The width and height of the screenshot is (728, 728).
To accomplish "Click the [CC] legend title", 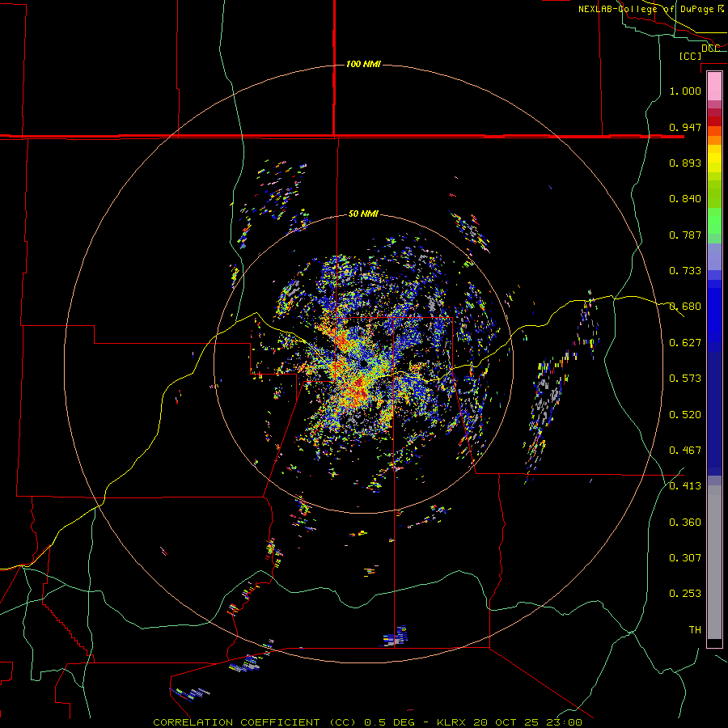I will pos(691,56).
